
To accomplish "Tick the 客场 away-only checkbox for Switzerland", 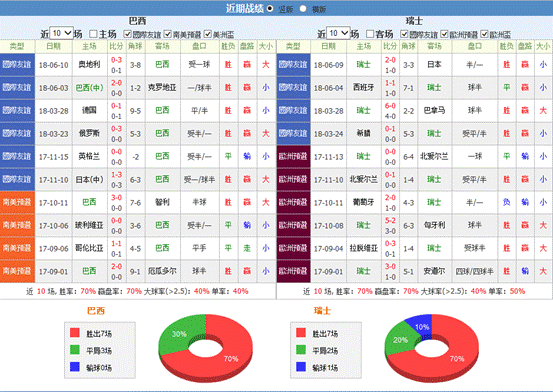I will 370,34.
